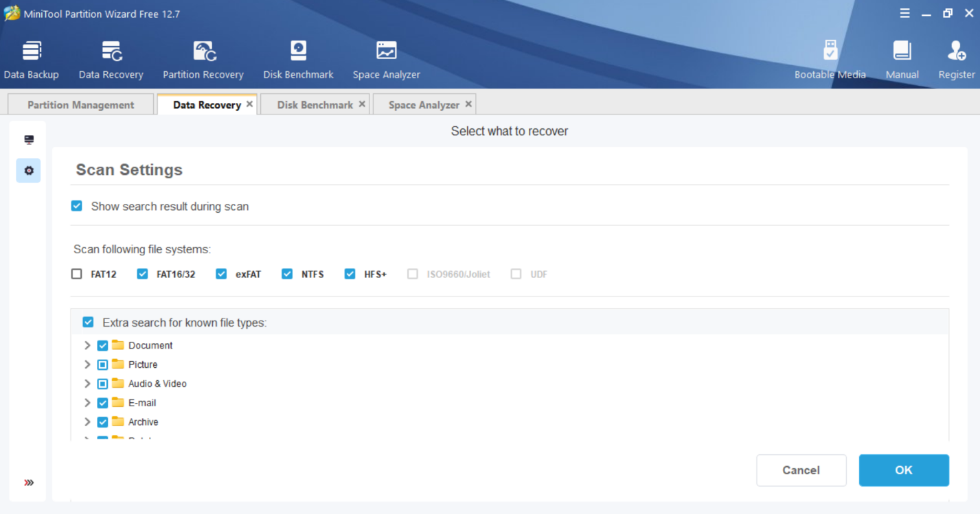Disable NTFS file system scanning

point(287,274)
